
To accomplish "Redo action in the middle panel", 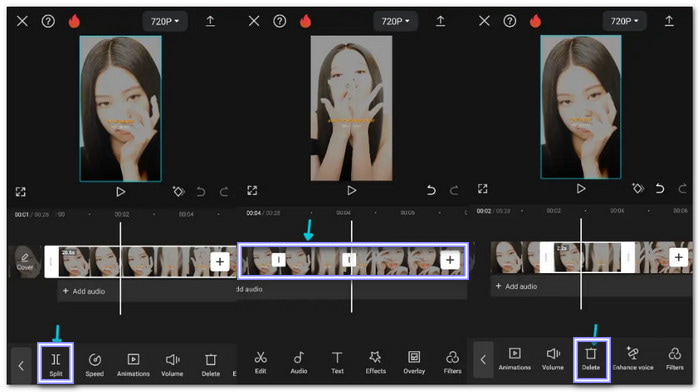I will (454, 191).
